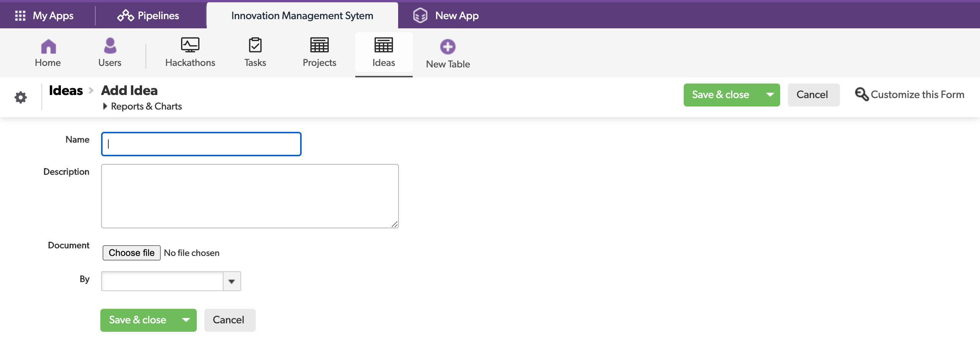
Task: Click the New App label
Action: coord(457,16)
